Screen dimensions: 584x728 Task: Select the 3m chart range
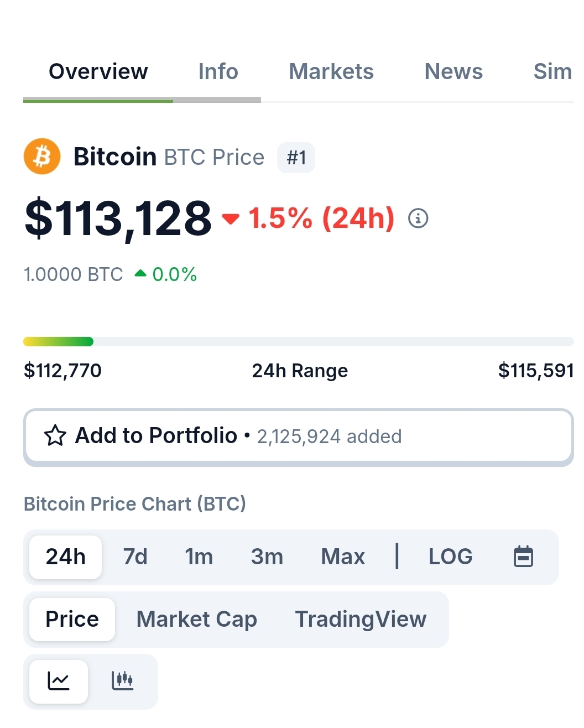click(267, 557)
